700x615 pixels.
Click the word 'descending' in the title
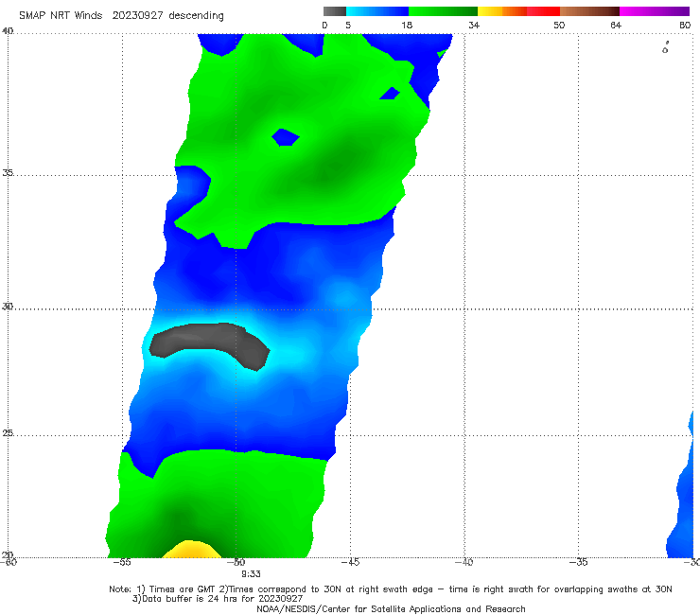pyautogui.click(x=196, y=15)
